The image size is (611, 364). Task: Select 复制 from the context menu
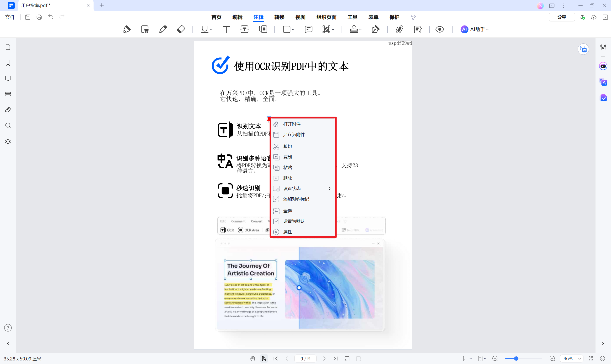click(x=288, y=157)
